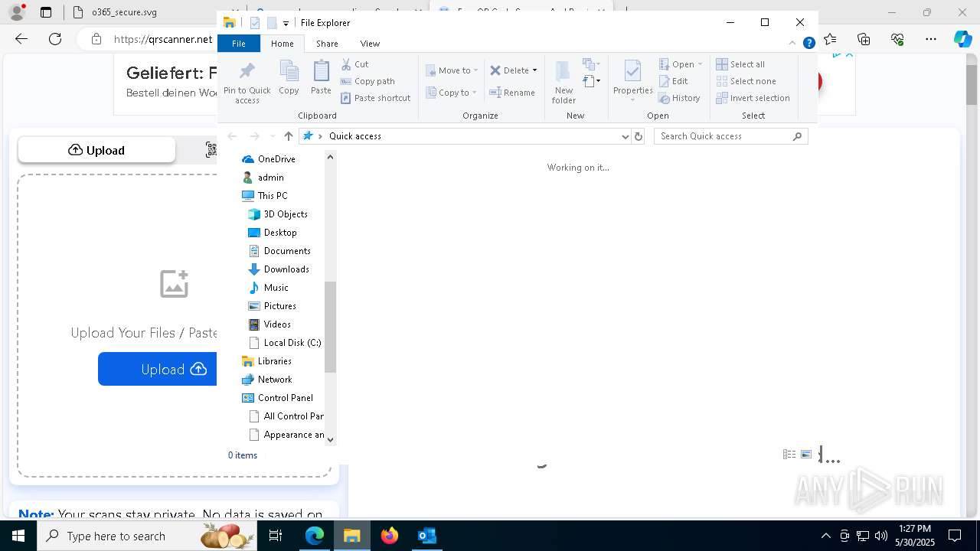Switch to the Home ribbon tab
The image size is (980, 551).
(x=282, y=44)
